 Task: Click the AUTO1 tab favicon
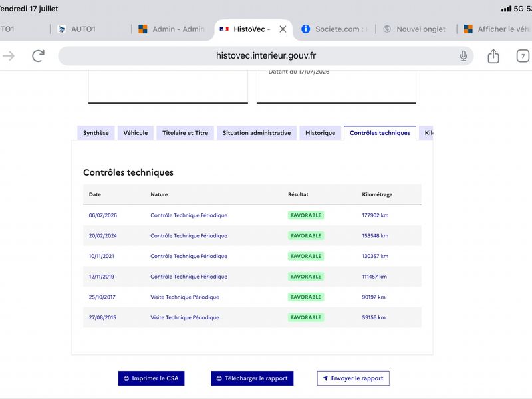62,29
